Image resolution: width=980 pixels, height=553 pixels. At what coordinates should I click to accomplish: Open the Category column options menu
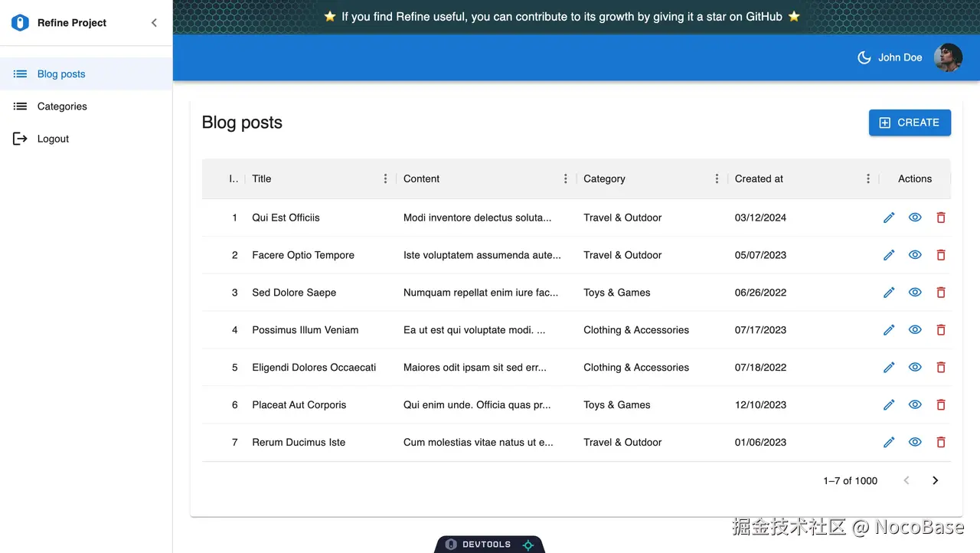(717, 178)
